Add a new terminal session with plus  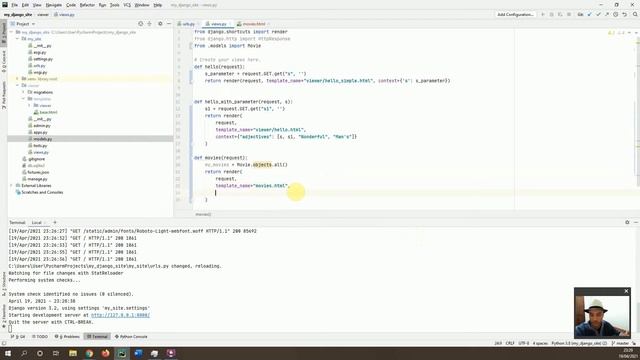[55, 222]
